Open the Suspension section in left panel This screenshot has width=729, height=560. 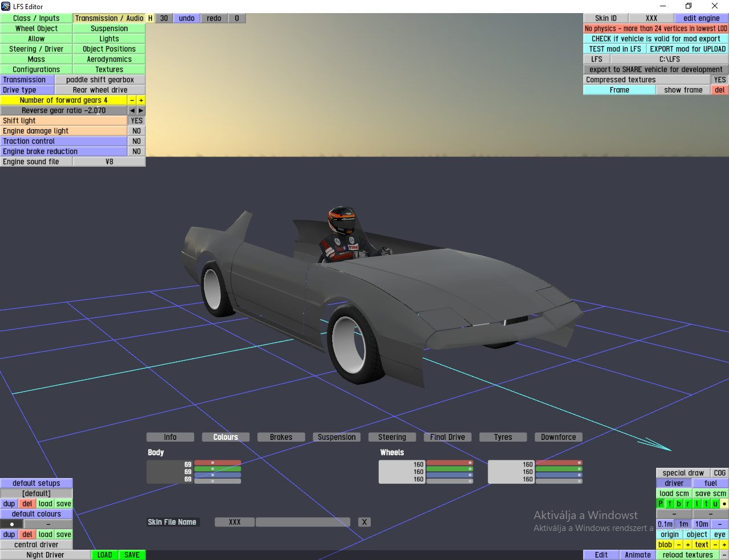(x=109, y=28)
